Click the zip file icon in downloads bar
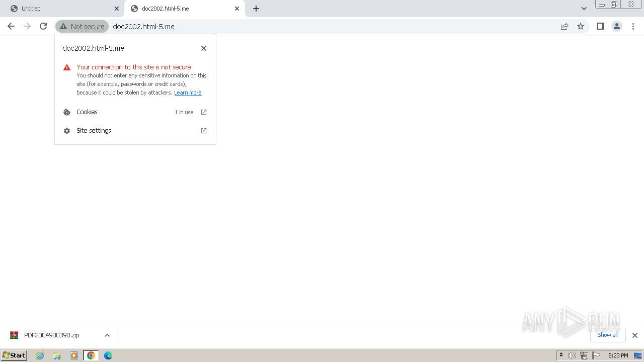This screenshot has width=644, height=362. [14, 335]
